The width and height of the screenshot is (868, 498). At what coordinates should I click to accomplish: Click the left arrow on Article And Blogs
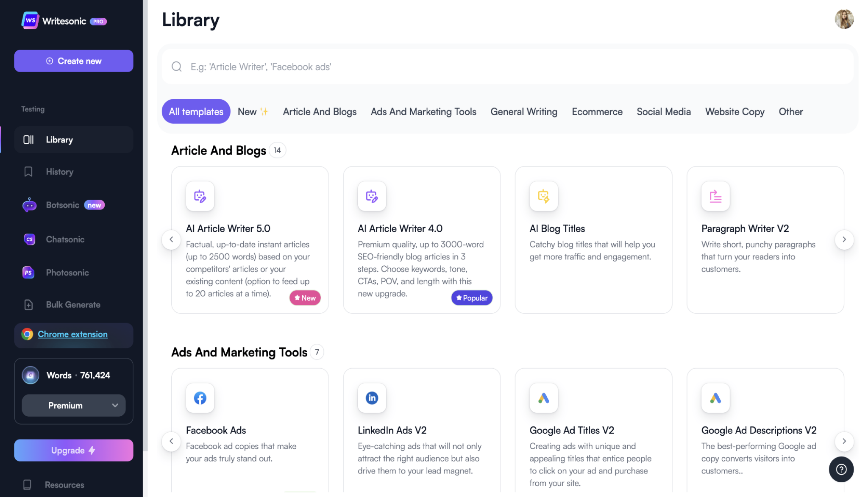coord(171,239)
